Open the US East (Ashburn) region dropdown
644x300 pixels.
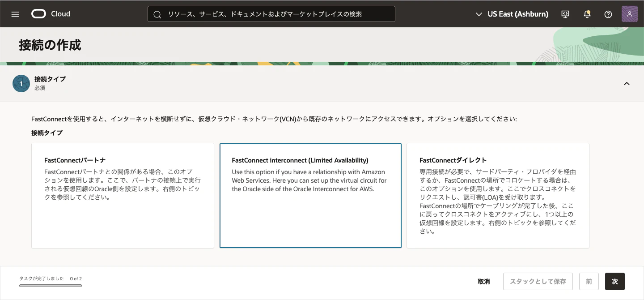point(512,14)
